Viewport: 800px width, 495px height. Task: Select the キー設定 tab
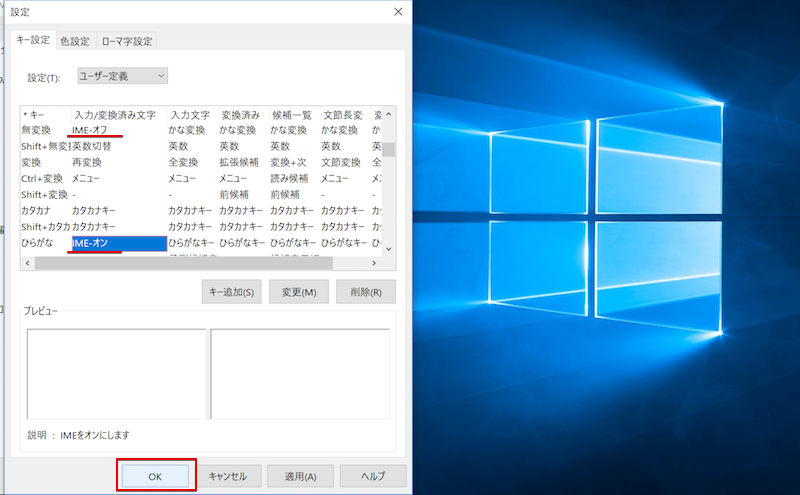click(32, 40)
